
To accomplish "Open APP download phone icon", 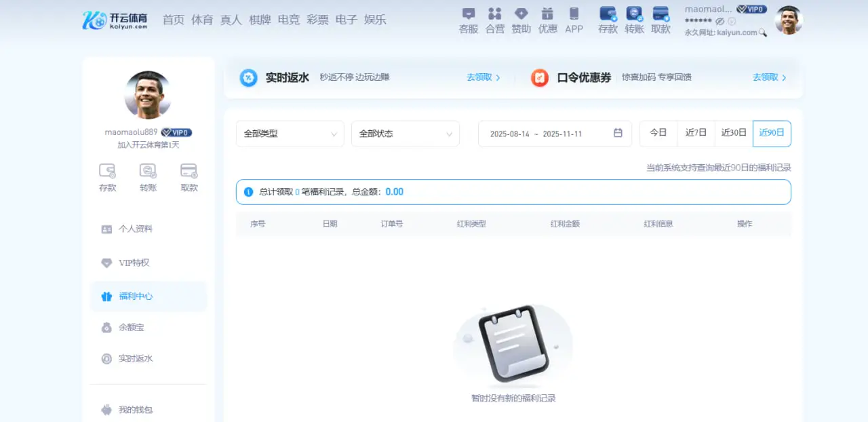I will coord(574,14).
